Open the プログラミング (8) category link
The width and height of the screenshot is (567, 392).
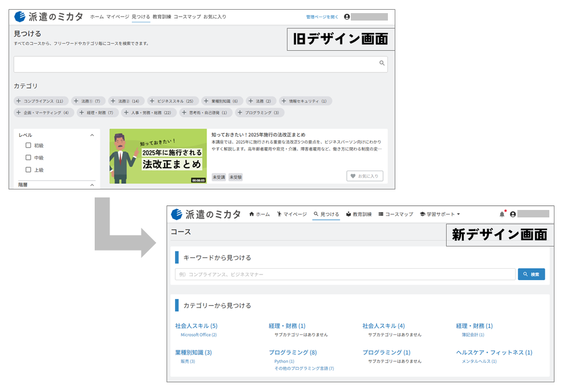[x=293, y=352]
